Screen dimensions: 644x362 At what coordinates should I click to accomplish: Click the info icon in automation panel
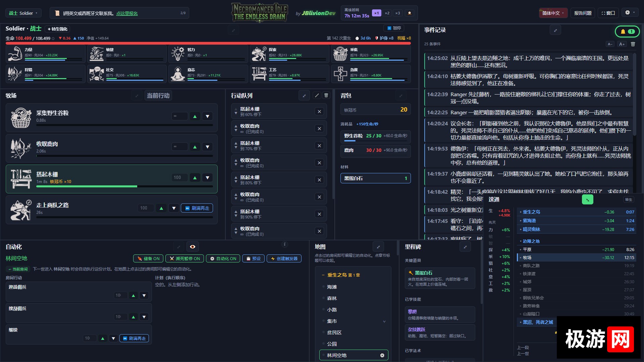click(284, 244)
